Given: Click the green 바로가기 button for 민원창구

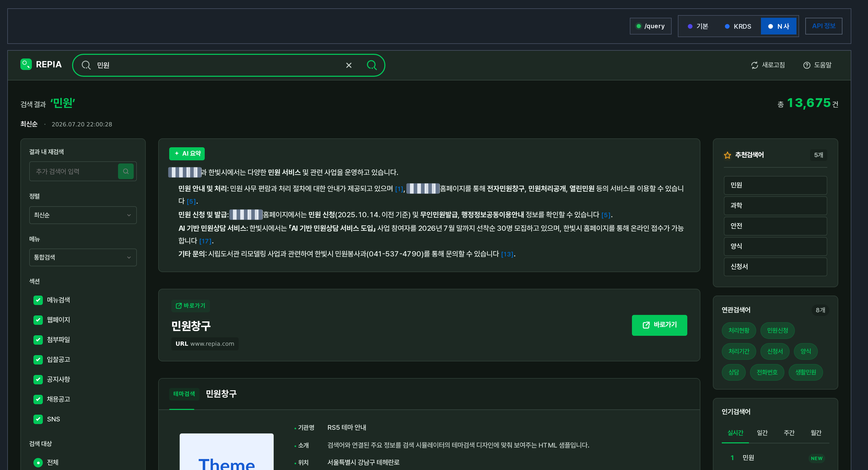Looking at the screenshot, I should 659,325.
